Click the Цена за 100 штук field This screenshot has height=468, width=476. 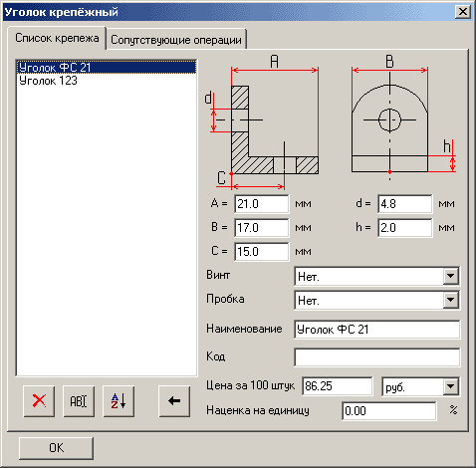(338, 386)
